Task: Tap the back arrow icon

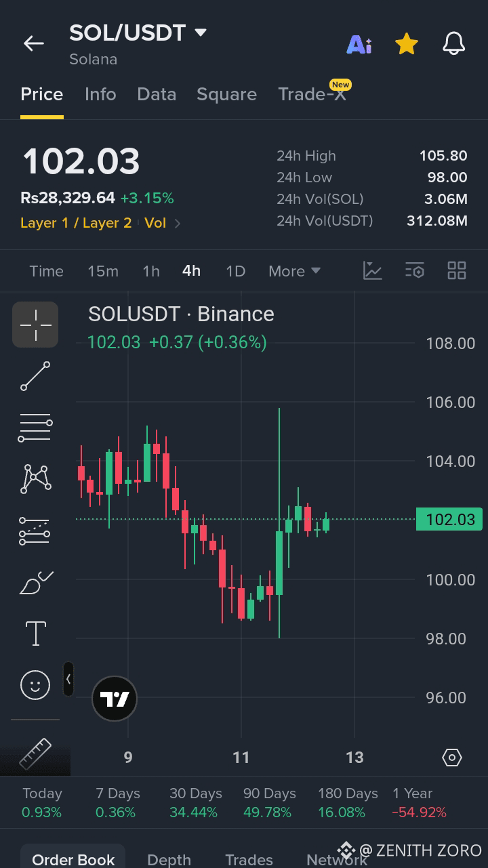Action: click(34, 44)
